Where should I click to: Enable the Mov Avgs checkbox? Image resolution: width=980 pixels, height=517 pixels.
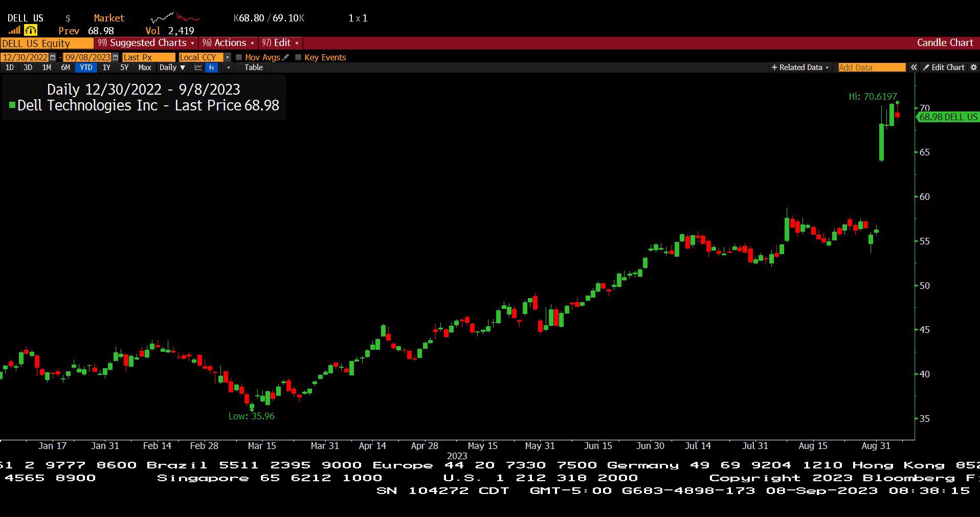pyautogui.click(x=239, y=57)
